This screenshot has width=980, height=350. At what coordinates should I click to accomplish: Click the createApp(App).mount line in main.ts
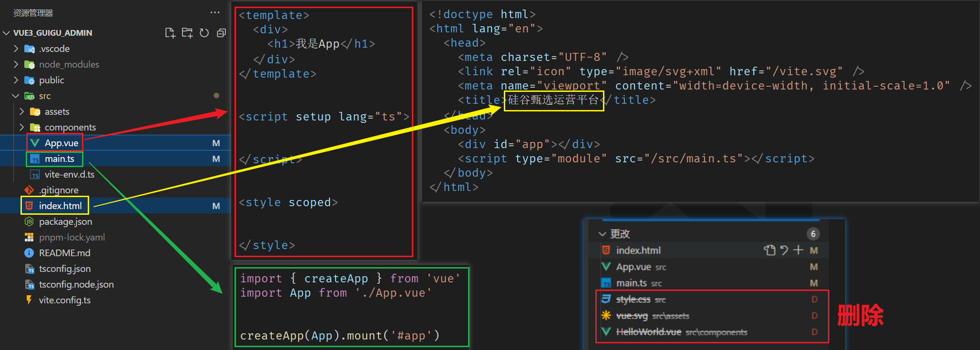[340, 336]
